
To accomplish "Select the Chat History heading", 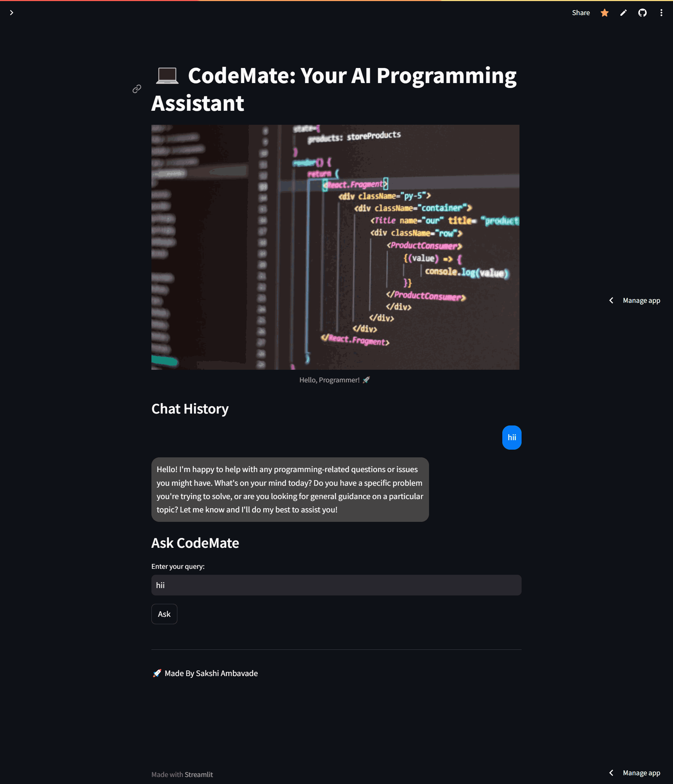I will pos(190,408).
